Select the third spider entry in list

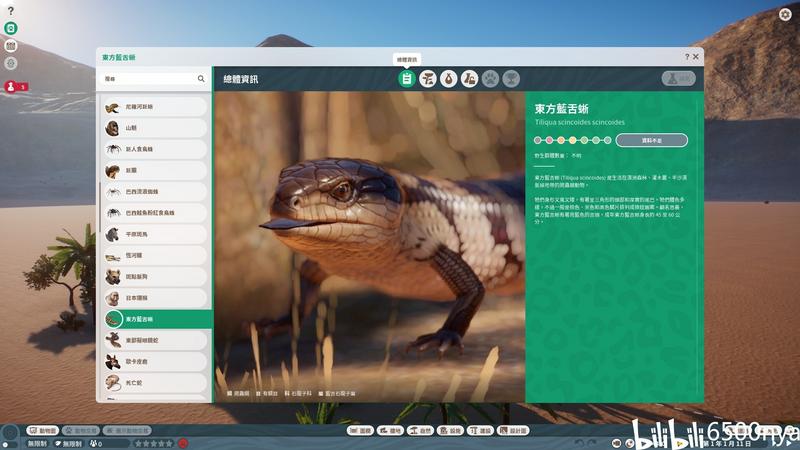coord(155,213)
